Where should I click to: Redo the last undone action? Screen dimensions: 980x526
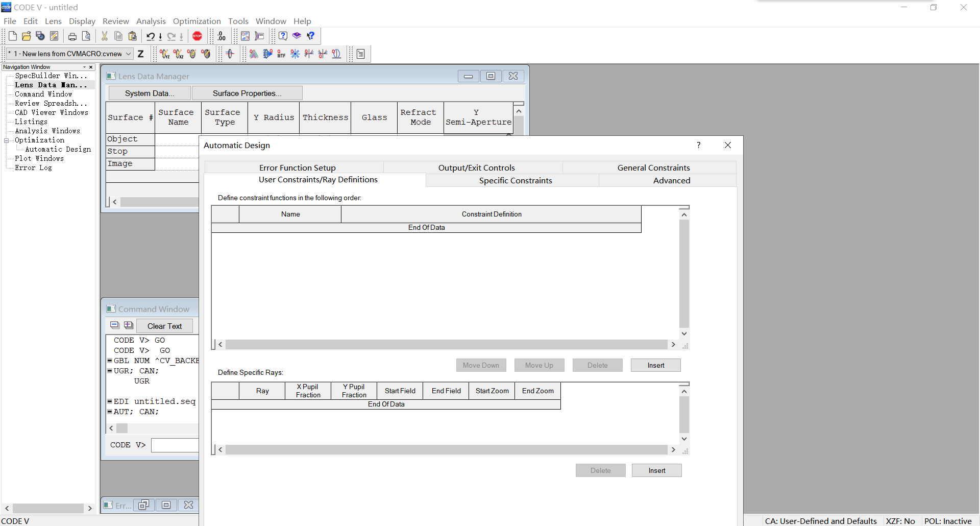tap(171, 36)
